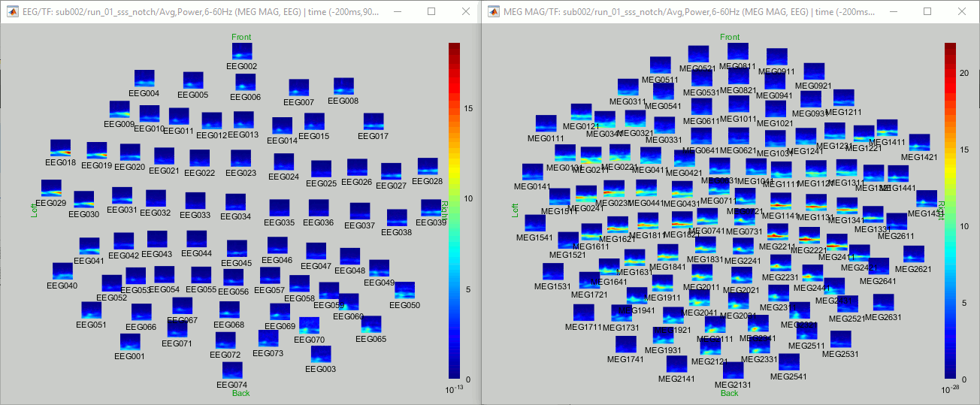The image size is (980, 405).
Task: Open the EEG002 time-frequency map
Action: point(242,51)
